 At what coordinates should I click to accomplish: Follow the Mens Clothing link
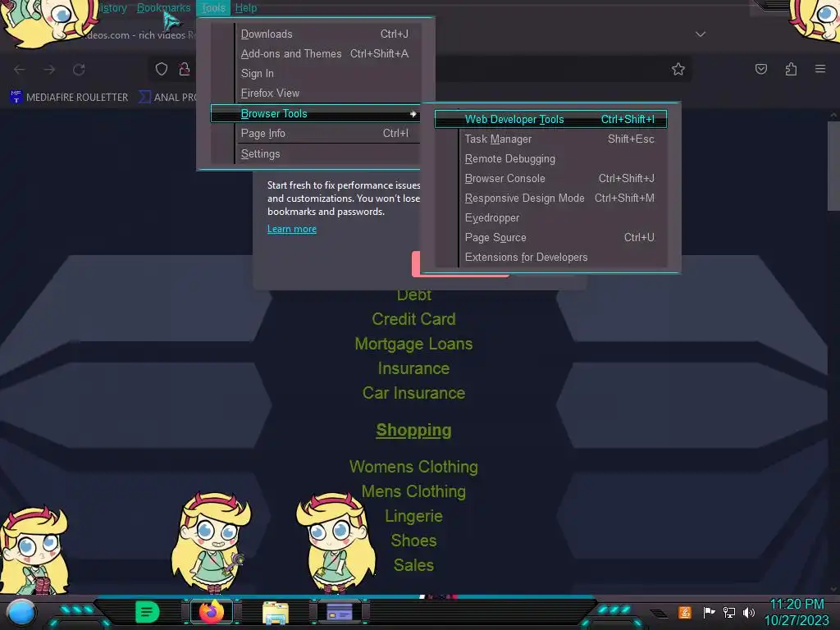coord(413,492)
